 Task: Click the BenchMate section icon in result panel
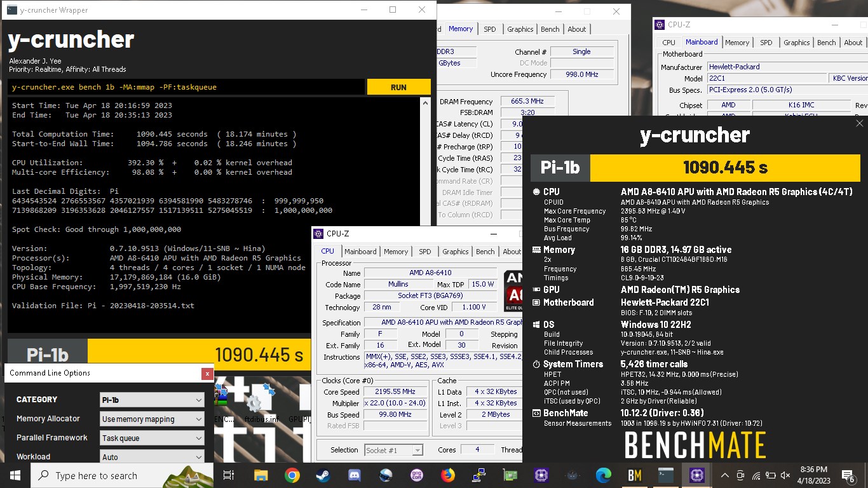click(537, 414)
